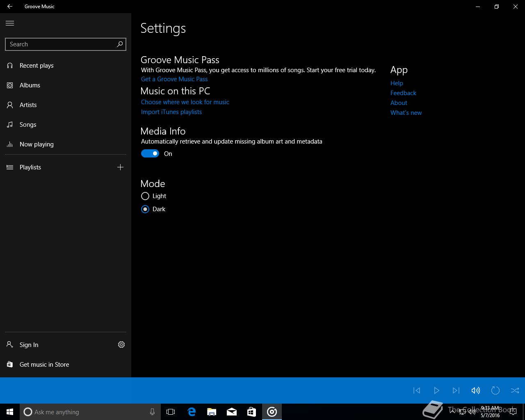525x420 pixels.
Task: Click Playlists list icon
Action: coord(10,167)
